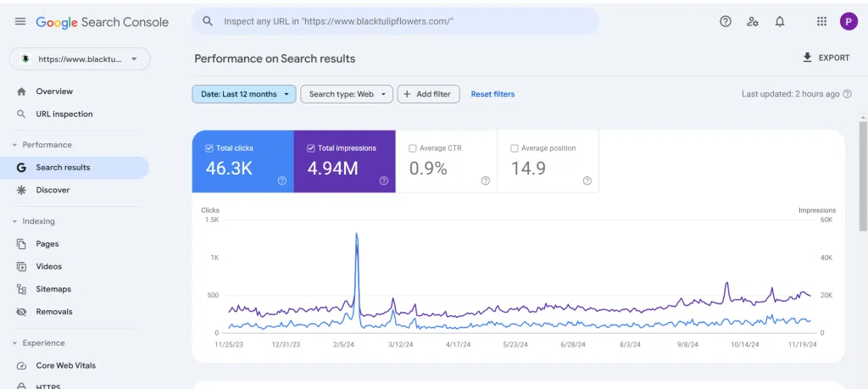Click the Average position help icon
868x389 pixels.
tap(587, 181)
